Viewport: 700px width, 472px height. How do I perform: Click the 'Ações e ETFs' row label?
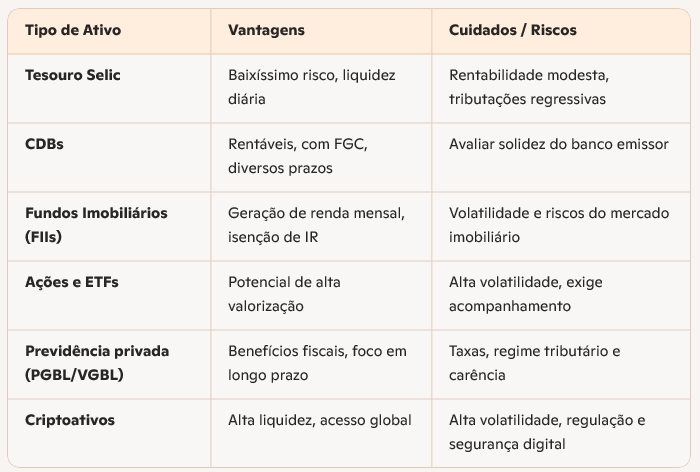(x=71, y=282)
